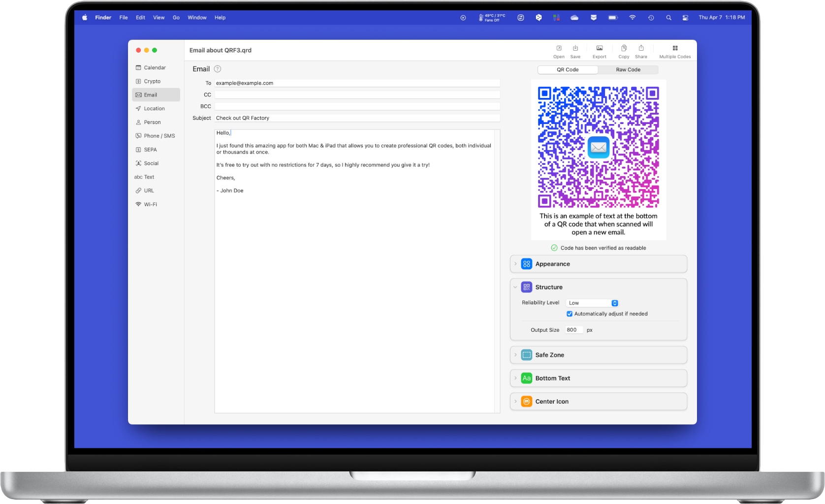Expand the Bottom Text section chevron
Viewport: 825px width, 504px height.
[515, 378]
